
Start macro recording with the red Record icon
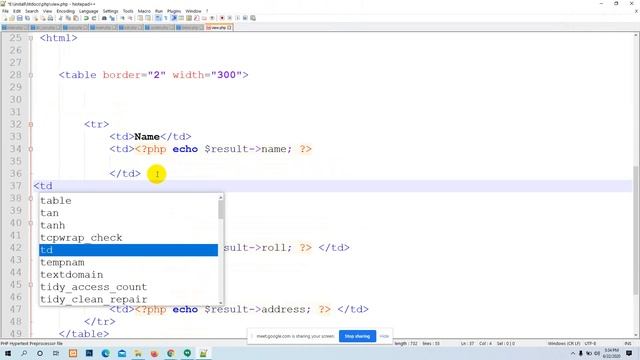(x=222, y=18)
